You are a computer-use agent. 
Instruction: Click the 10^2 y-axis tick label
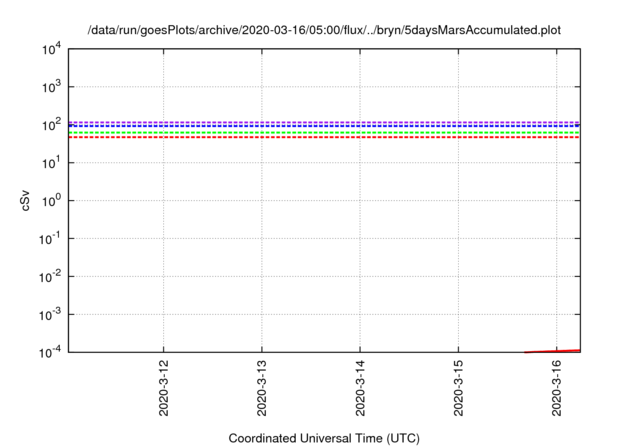tap(54, 125)
